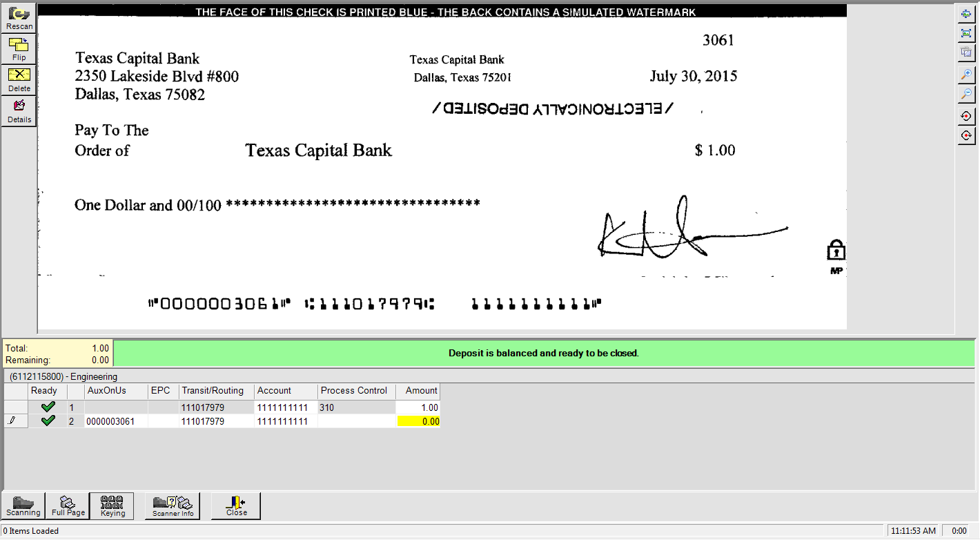
Task: Click the Total amount label
Action: pos(17,349)
